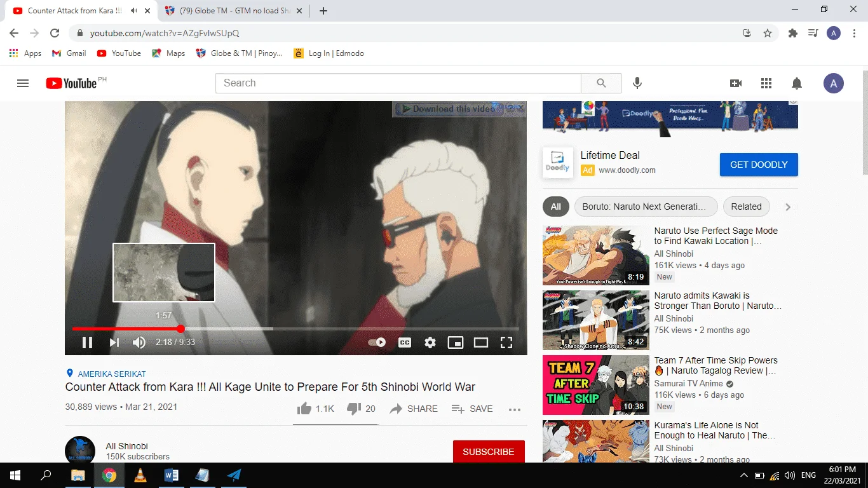Open the Chrome three-dot menu
Screen dimensions: 868x488
point(854,33)
